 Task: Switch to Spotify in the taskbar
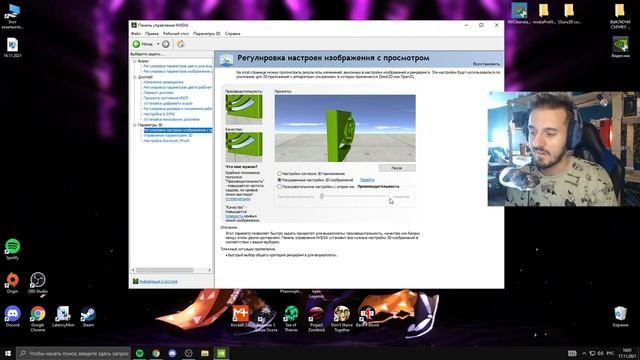coord(140,353)
